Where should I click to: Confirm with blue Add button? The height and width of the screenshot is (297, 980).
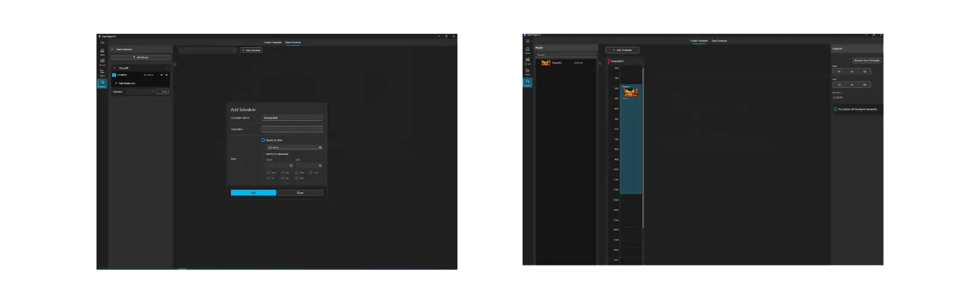(254, 193)
